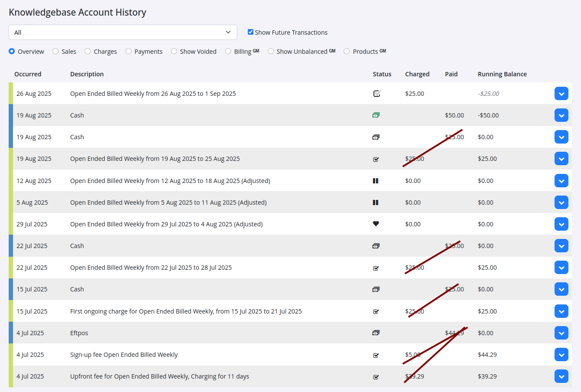
Task: Expand actions for First ongoing charge row
Action: [561, 311]
